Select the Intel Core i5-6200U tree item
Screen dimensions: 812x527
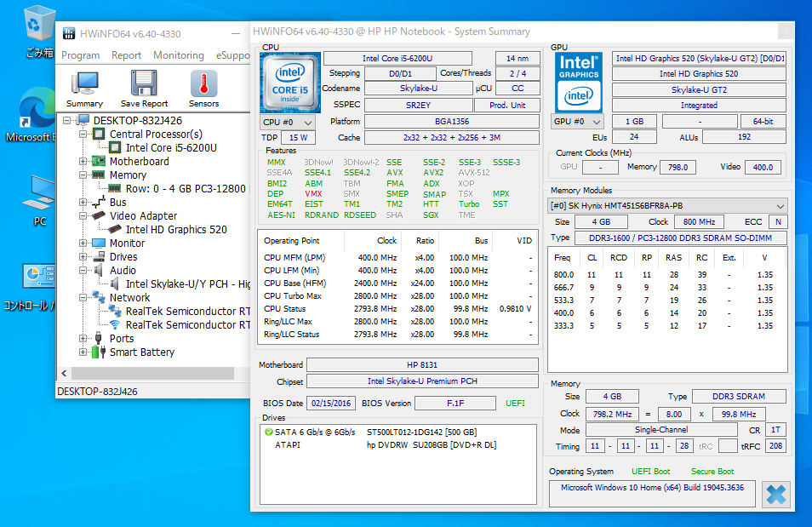coord(171,147)
